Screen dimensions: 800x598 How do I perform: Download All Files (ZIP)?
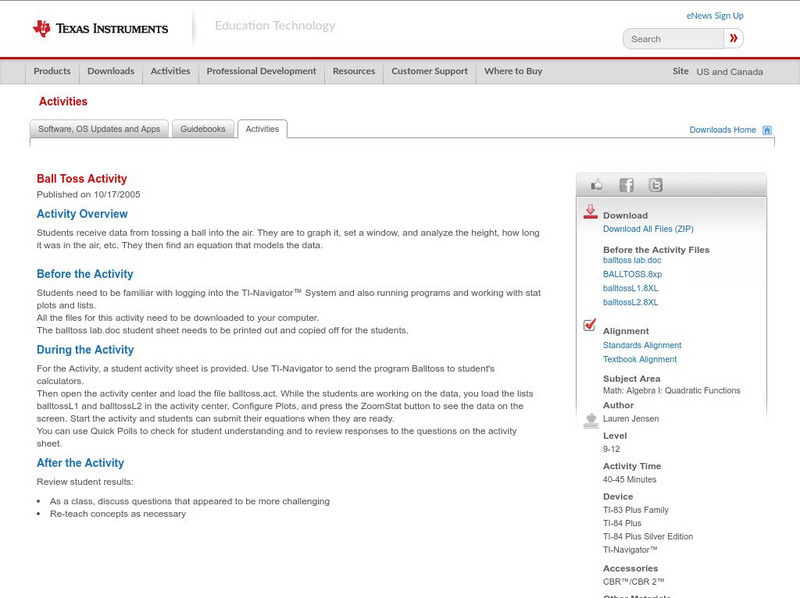pyautogui.click(x=648, y=229)
